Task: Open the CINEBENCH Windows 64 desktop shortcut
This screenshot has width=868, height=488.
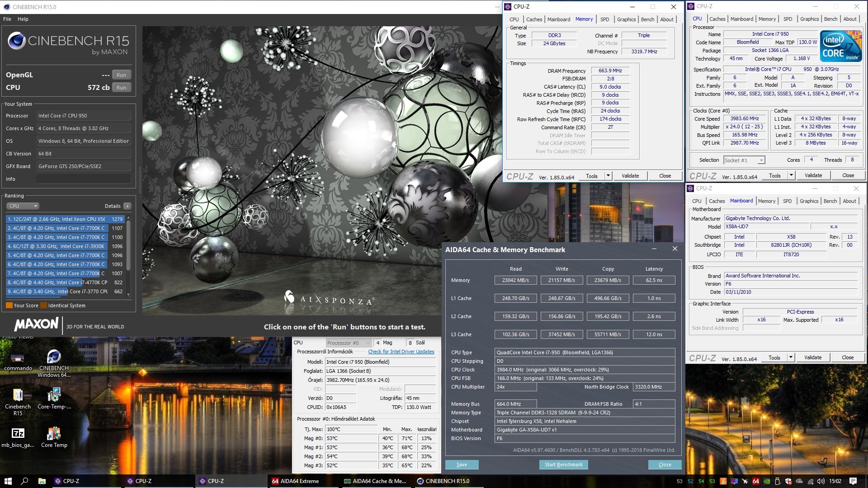Action: coord(54,357)
